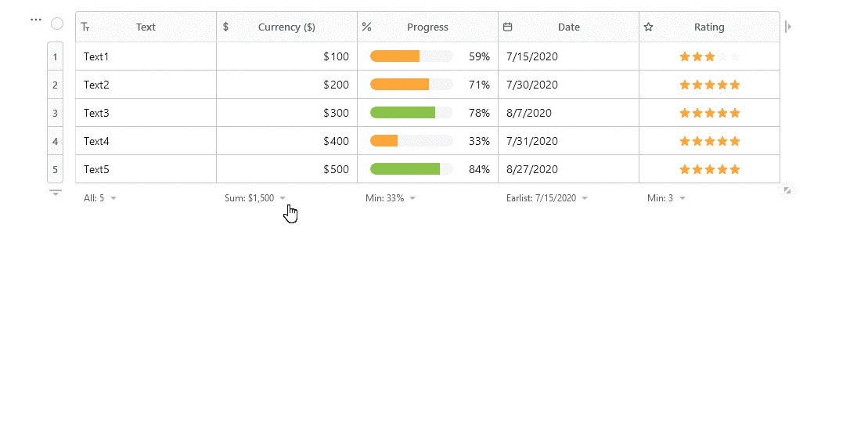
Task: Select the Date column header
Action: (568, 27)
